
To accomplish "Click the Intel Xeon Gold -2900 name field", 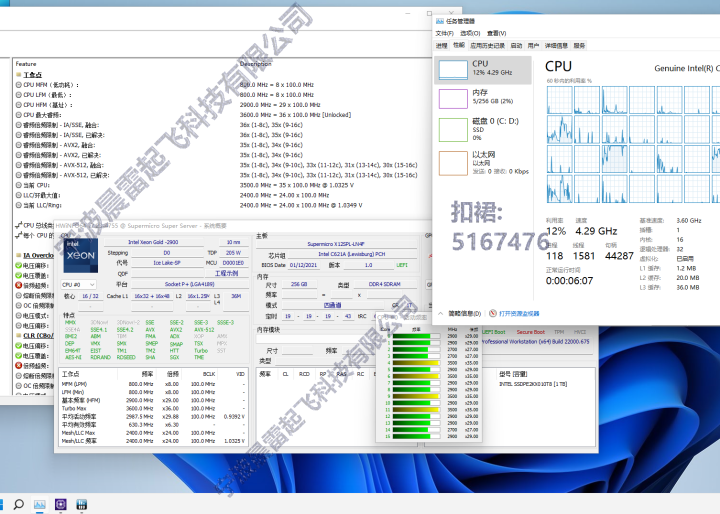I will point(153,242).
